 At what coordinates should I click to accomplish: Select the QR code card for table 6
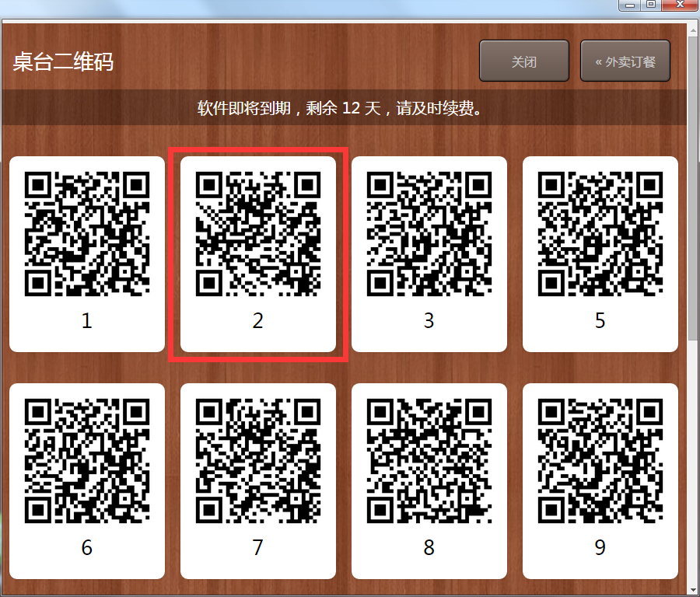point(87,481)
